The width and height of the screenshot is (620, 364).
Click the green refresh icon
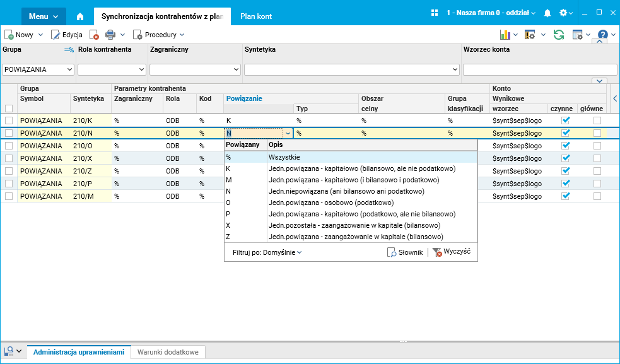[x=558, y=35]
